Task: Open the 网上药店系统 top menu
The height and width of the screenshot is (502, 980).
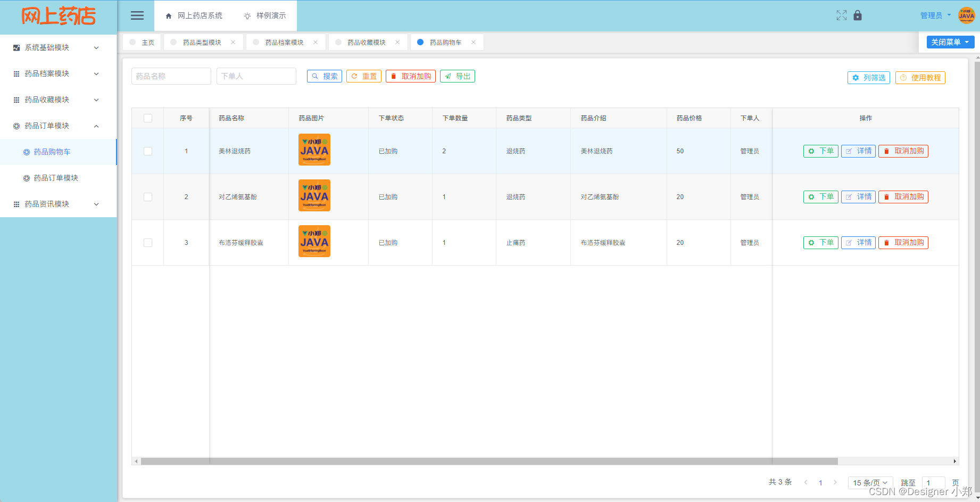Action: (194, 16)
